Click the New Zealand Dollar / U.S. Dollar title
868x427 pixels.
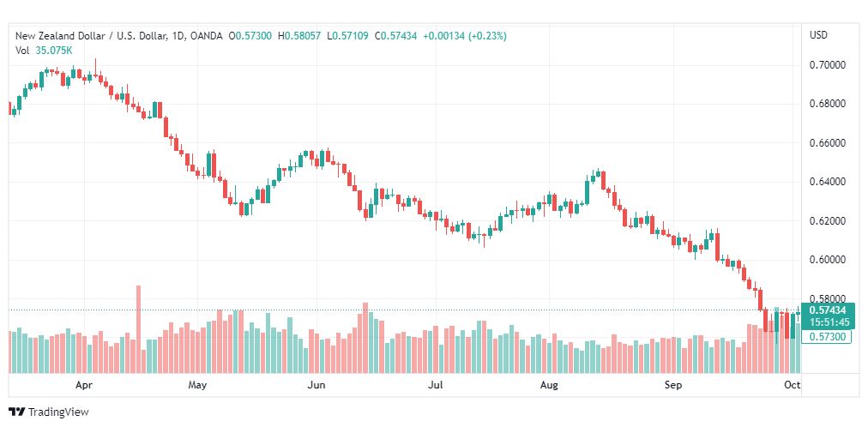tap(90, 36)
